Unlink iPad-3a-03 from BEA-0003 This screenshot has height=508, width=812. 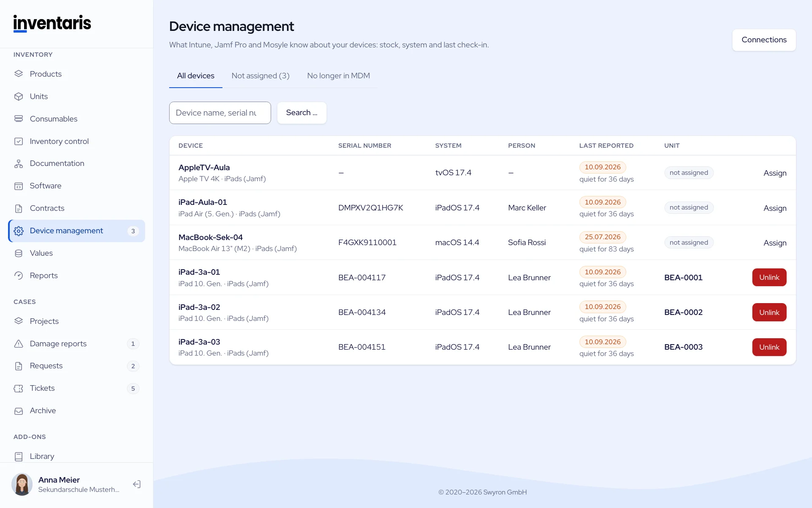(x=769, y=347)
